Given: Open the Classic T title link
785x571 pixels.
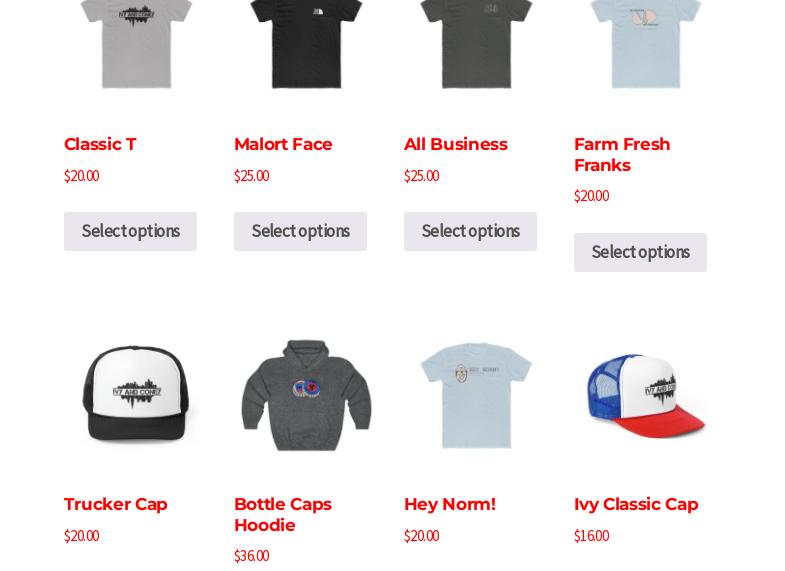Looking at the screenshot, I should (x=100, y=145).
